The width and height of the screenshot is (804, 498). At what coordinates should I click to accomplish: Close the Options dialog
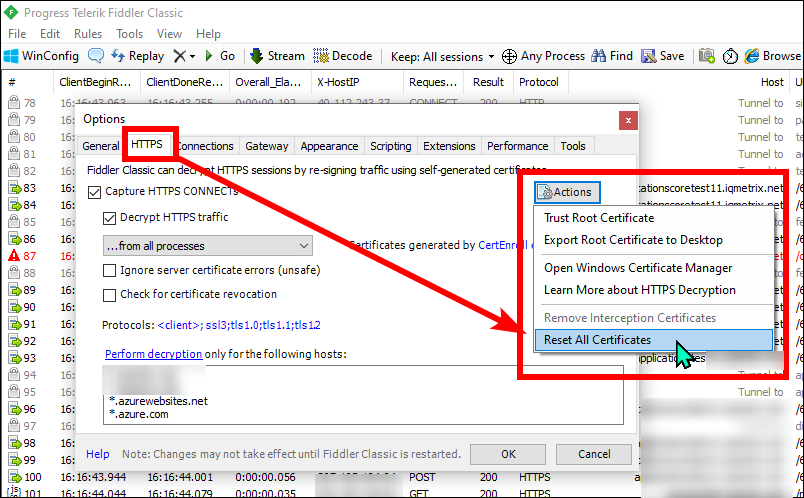point(628,121)
